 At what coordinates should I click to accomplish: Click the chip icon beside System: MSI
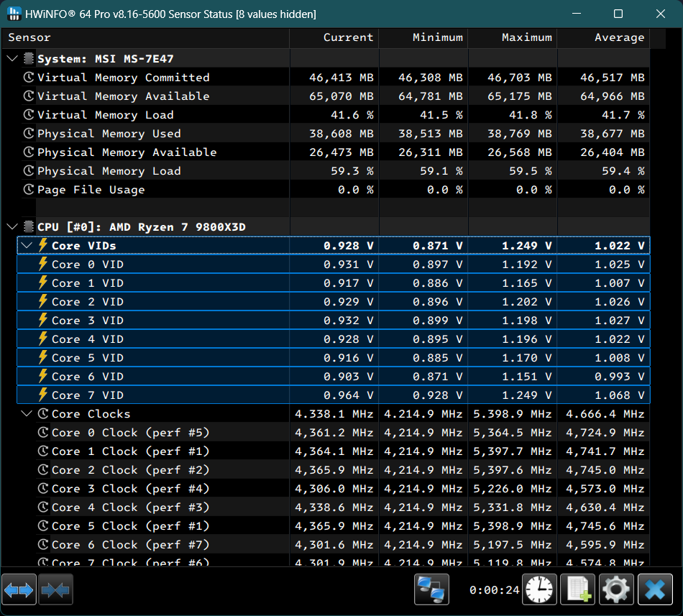[29, 58]
